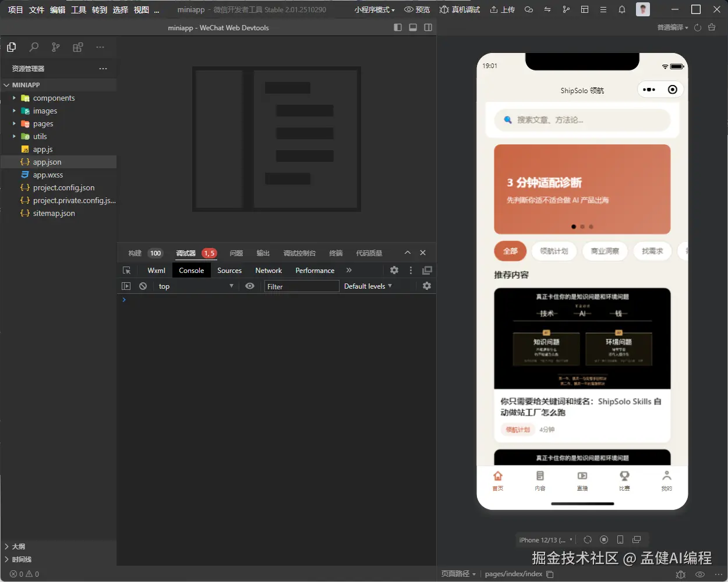The image size is (728, 582).
Task: Select app.json in file tree
Action: coord(58,162)
